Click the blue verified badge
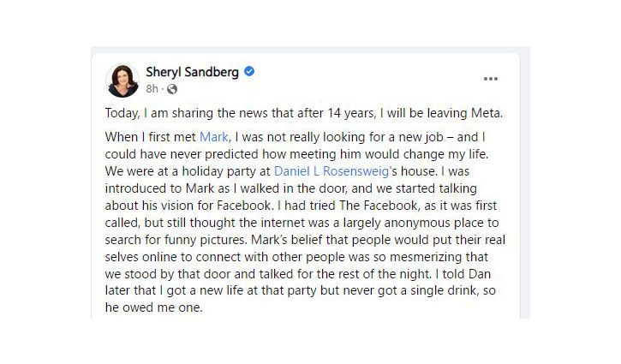 [249, 71]
